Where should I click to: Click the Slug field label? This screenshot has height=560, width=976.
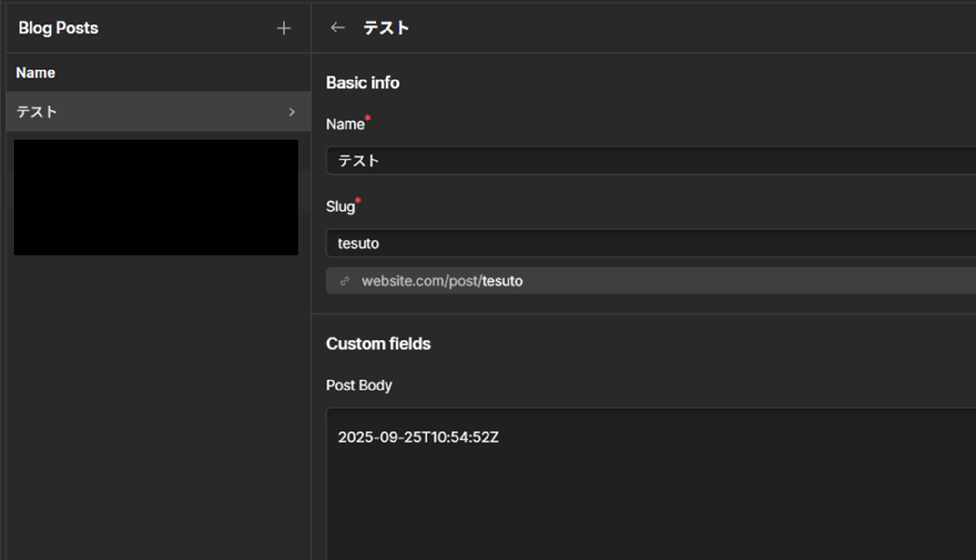(340, 207)
